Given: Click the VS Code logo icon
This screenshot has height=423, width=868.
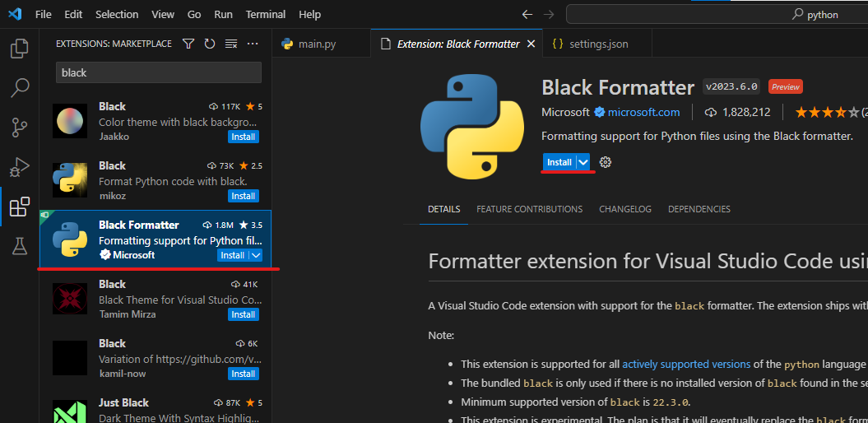Looking at the screenshot, I should point(14,14).
